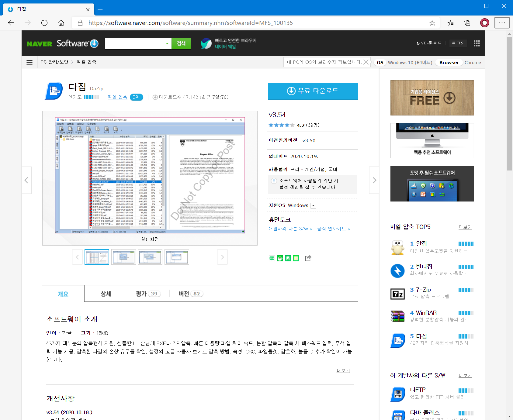Click 더보기 next to 이 개발사의 다른 S/W
This screenshot has width=513, height=420.
[465, 376]
